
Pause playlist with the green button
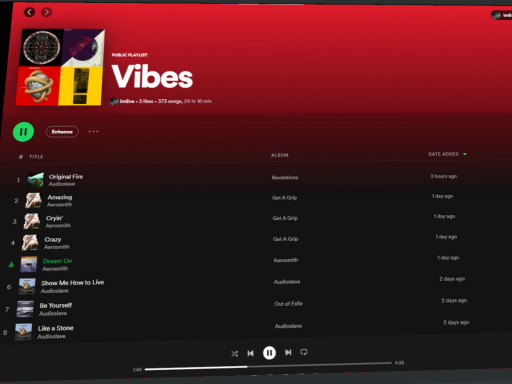point(23,132)
